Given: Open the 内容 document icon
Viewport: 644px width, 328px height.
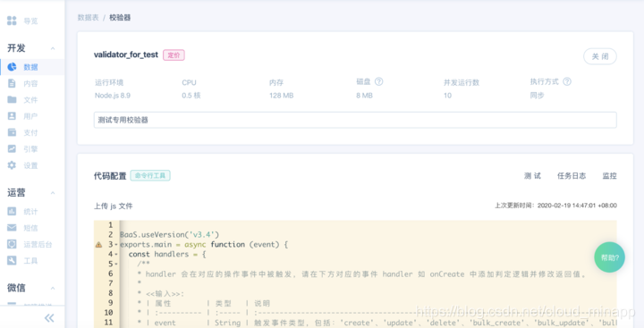Looking at the screenshot, I should coord(12,83).
